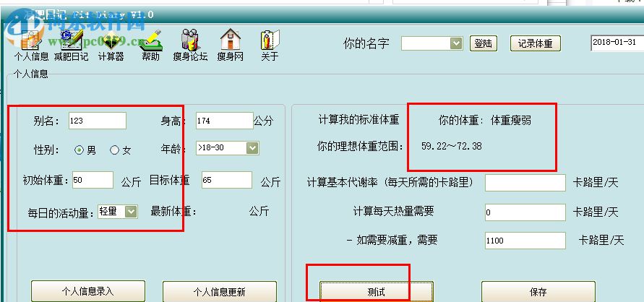644x302 pixels.
Task: Focus the 计算基本代谢率 calorie field
Action: 525,183
